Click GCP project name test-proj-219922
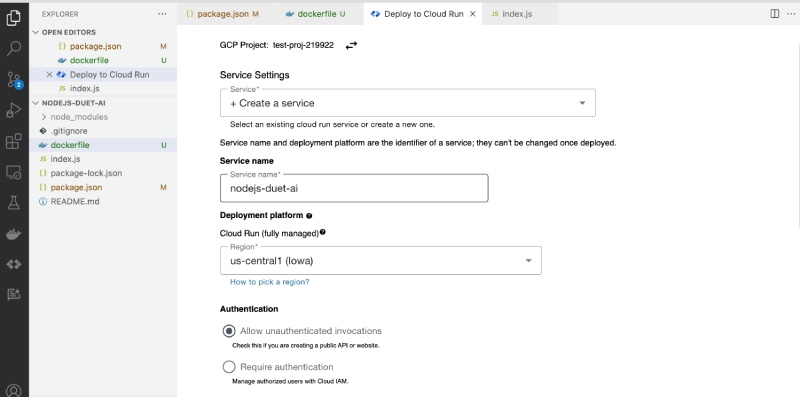Screen dimensions: 800x397 (x=303, y=45)
